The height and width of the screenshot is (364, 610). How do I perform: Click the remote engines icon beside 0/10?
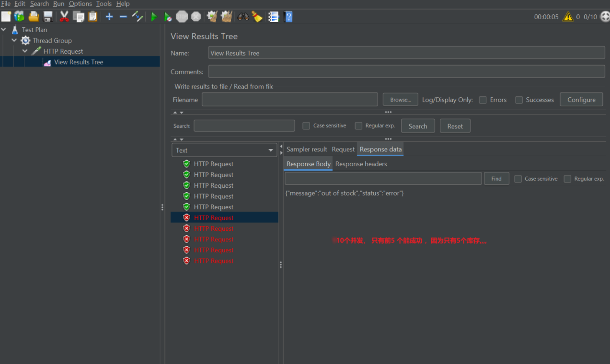coord(605,17)
